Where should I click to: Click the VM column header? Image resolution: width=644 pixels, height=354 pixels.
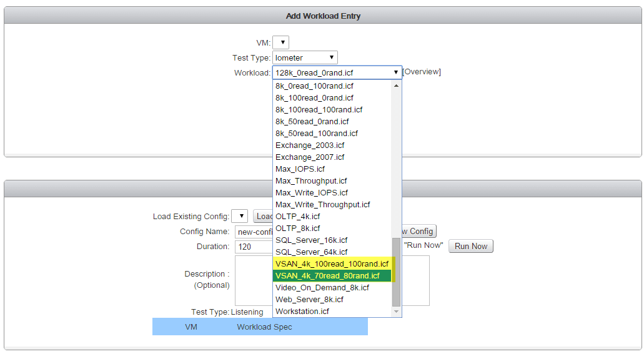click(191, 327)
